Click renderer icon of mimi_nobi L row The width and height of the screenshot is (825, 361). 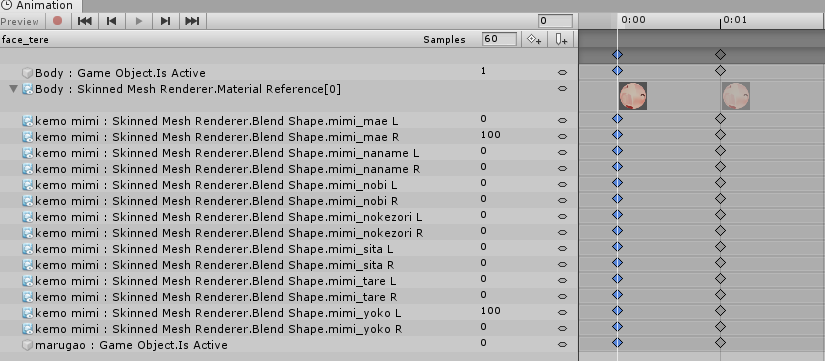(x=27, y=185)
